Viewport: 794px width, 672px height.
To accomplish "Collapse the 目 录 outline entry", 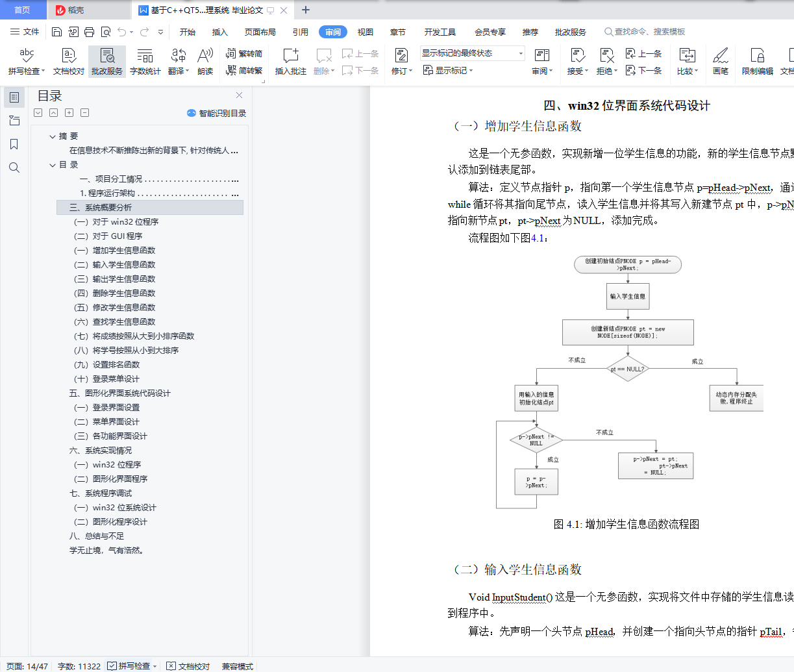I will point(53,165).
